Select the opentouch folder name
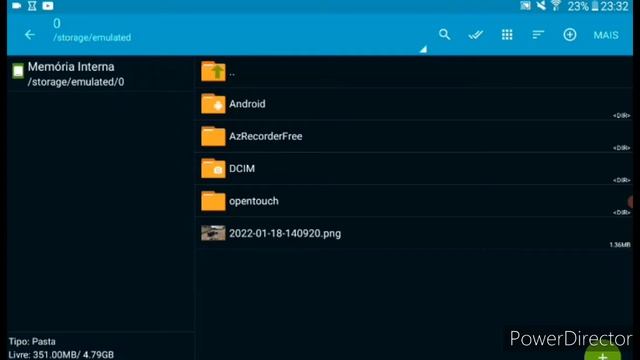Viewport: 640px width, 360px height. click(x=254, y=201)
